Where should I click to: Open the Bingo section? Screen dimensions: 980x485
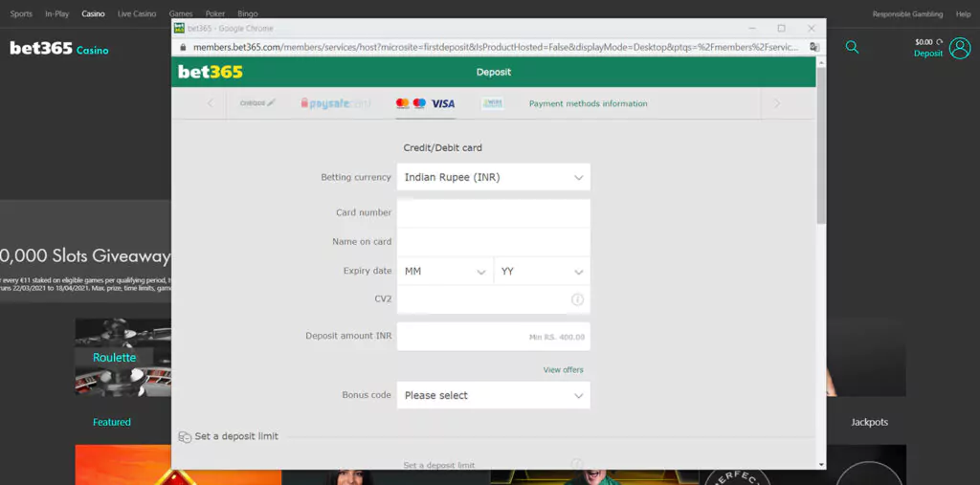248,13
